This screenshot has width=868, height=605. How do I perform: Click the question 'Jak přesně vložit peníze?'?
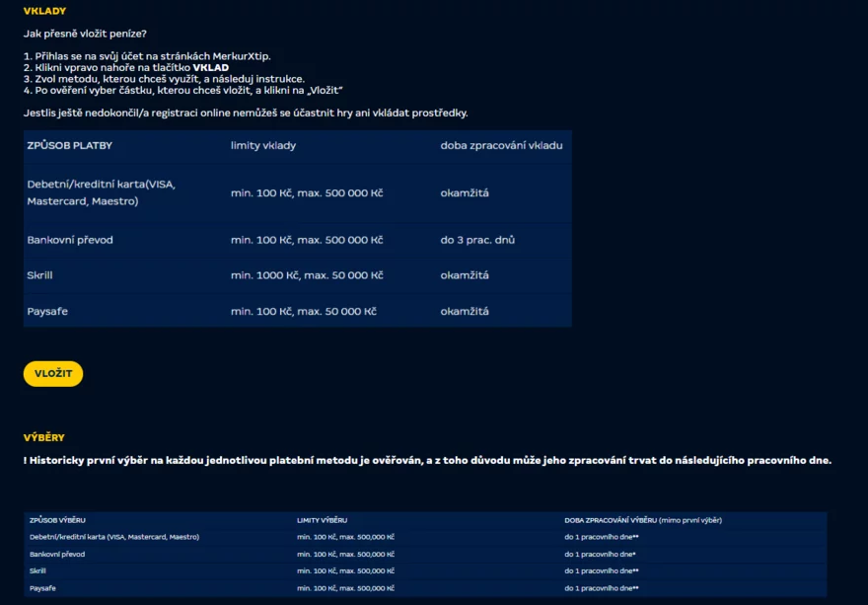tap(85, 34)
